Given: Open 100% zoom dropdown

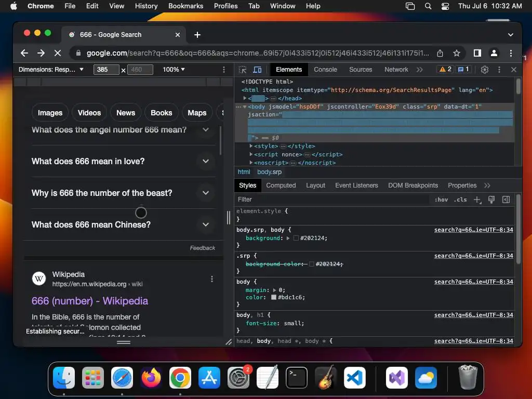Looking at the screenshot, I should tap(174, 70).
